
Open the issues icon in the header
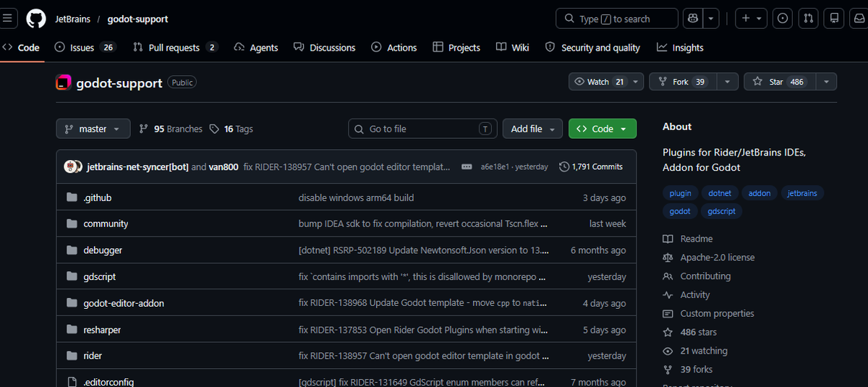tap(783, 19)
